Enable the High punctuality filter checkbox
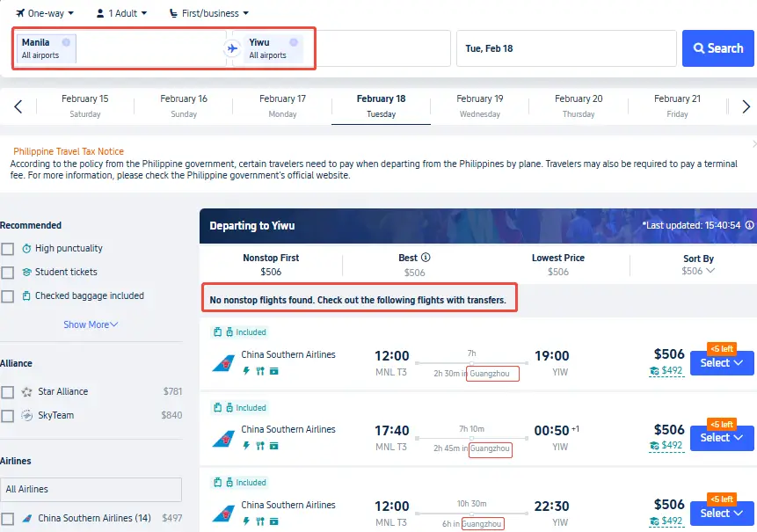757x532 pixels. click(x=8, y=249)
